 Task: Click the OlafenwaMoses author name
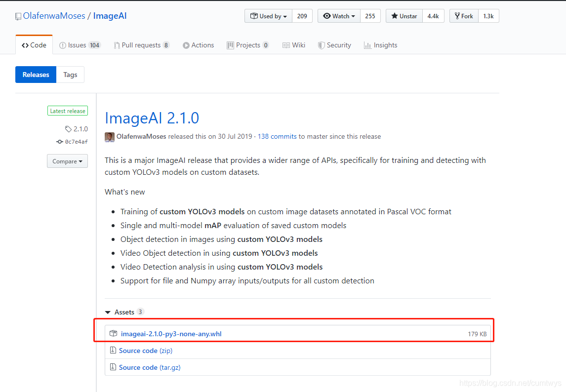pyautogui.click(x=141, y=136)
